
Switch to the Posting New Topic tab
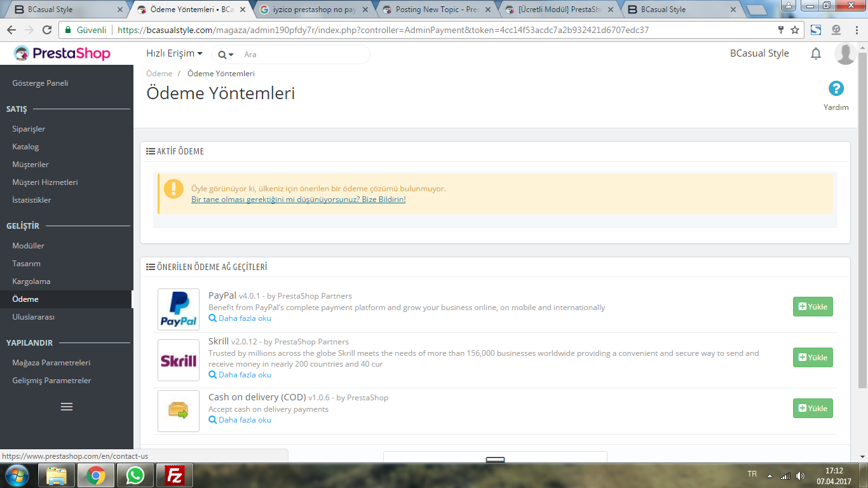[436, 10]
